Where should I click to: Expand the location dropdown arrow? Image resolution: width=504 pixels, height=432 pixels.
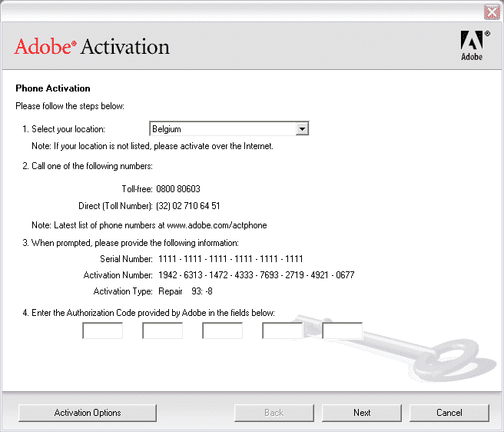302,129
